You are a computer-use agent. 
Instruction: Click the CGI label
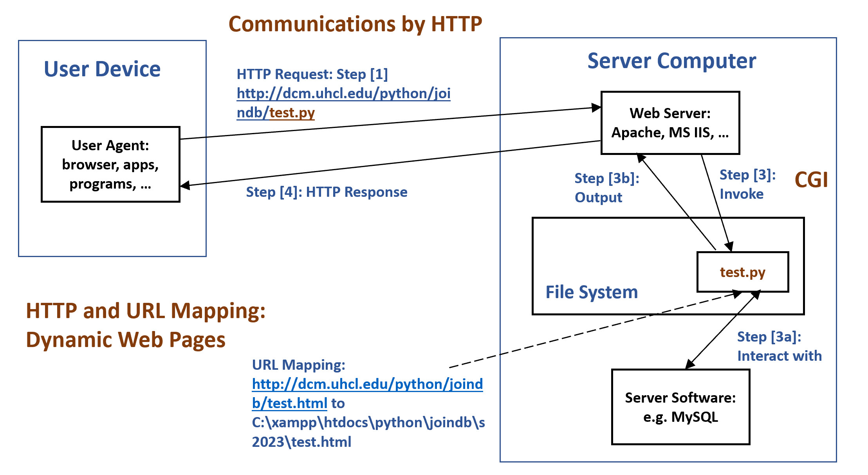[811, 180]
